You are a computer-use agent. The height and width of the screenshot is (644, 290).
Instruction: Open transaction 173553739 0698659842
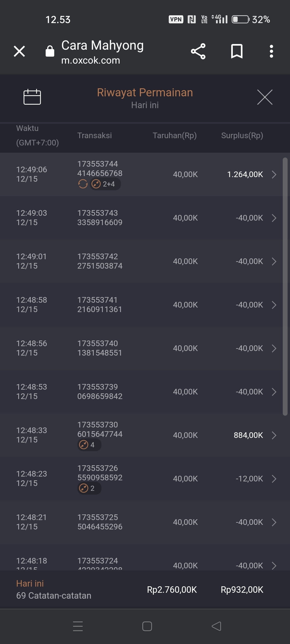pos(100,391)
